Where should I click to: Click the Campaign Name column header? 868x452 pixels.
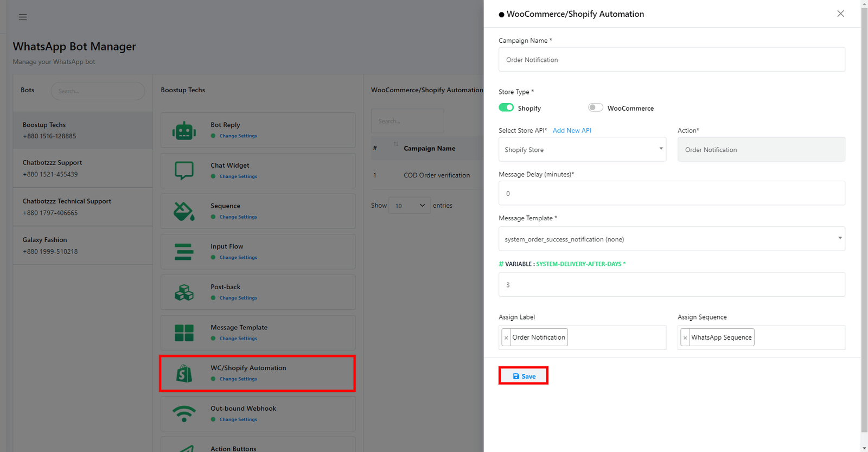(429, 149)
